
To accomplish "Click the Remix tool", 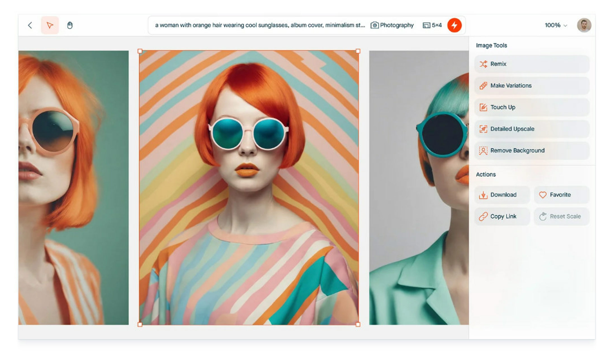I will tap(532, 64).
